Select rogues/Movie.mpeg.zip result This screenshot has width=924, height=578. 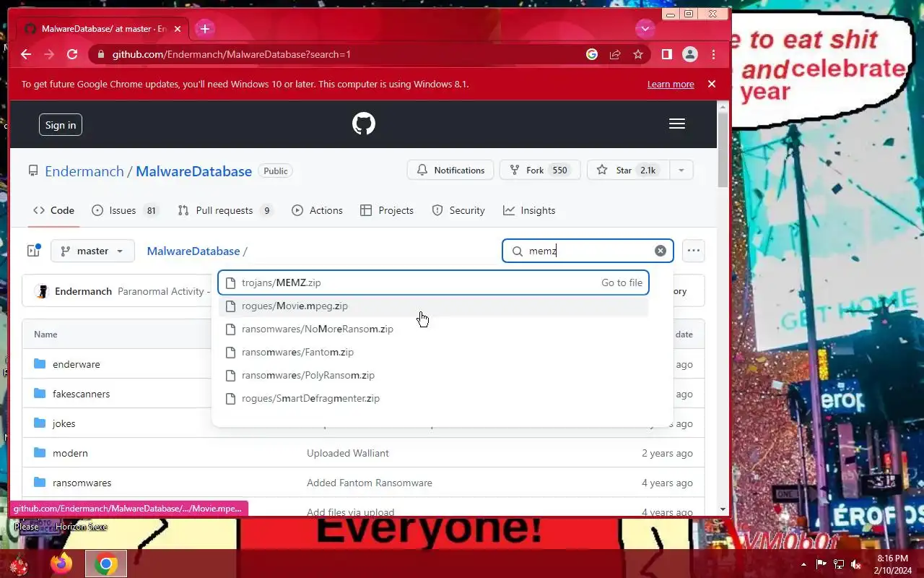pos(434,306)
